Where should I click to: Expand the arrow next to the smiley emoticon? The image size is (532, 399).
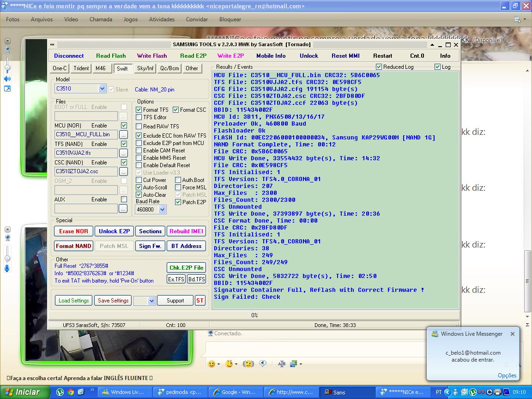(x=218, y=364)
